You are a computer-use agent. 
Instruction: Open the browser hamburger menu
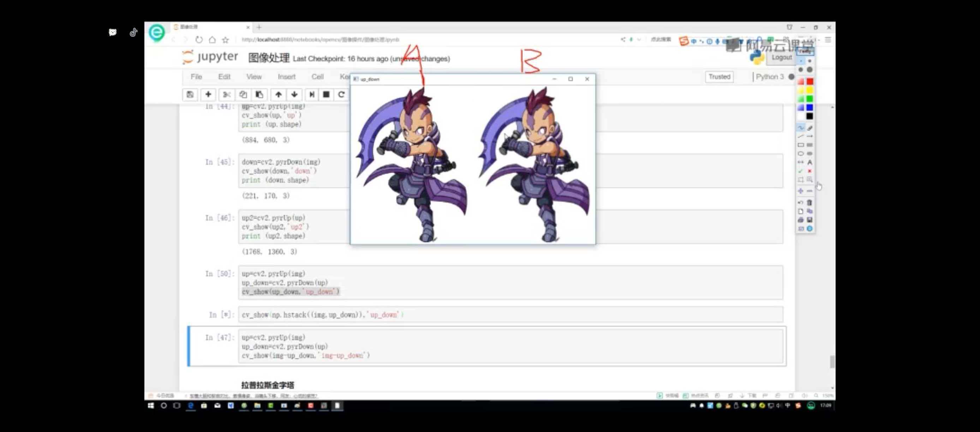828,40
